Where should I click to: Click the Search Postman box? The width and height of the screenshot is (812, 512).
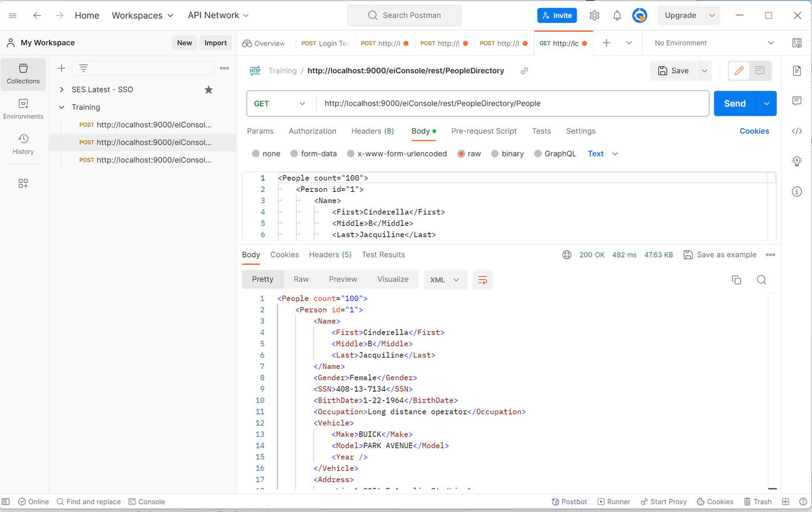tap(404, 15)
